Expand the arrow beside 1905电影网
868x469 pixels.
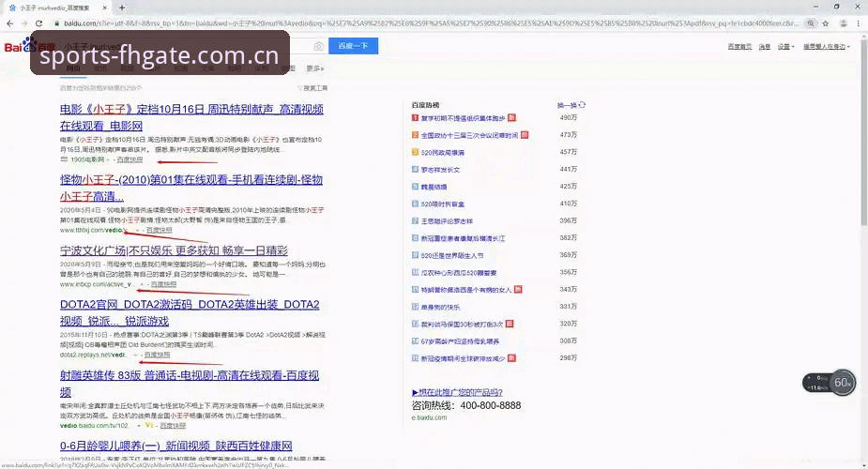coord(108,159)
